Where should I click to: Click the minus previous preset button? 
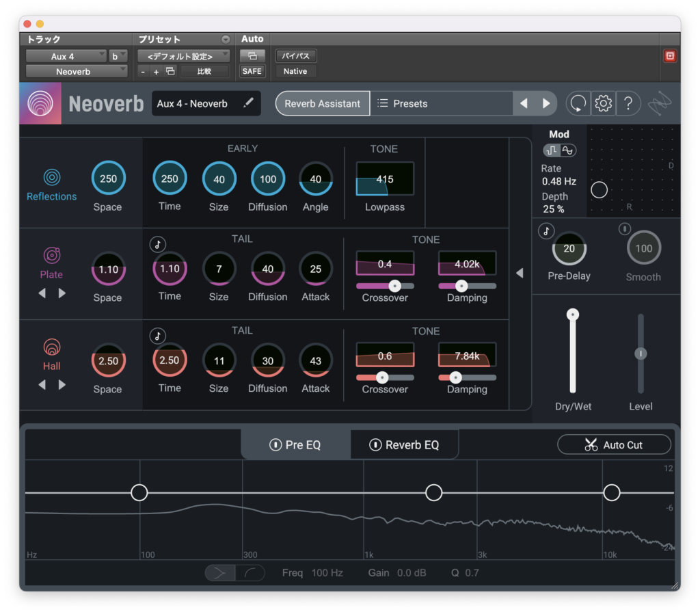[143, 71]
